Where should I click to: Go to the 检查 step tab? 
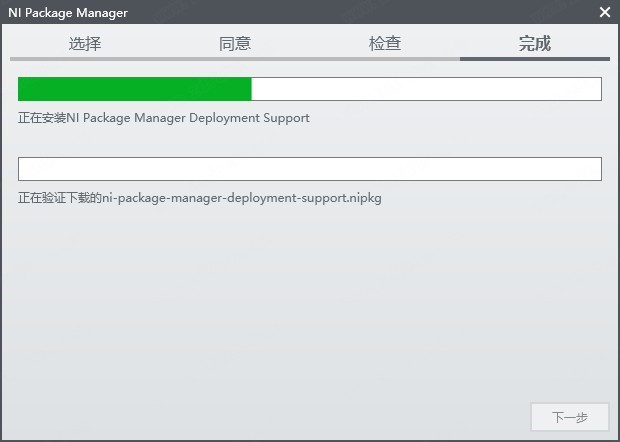(x=385, y=43)
